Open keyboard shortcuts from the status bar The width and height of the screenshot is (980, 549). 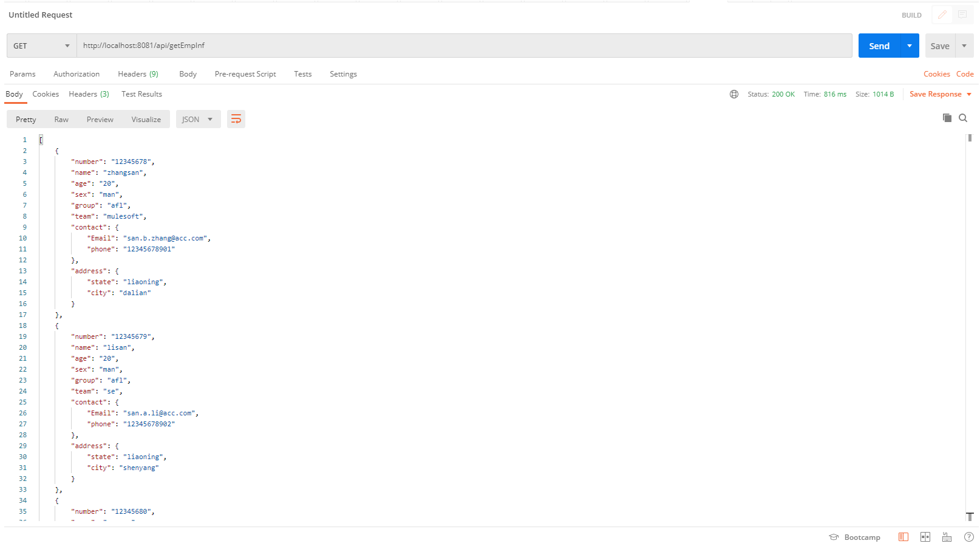[x=947, y=537]
